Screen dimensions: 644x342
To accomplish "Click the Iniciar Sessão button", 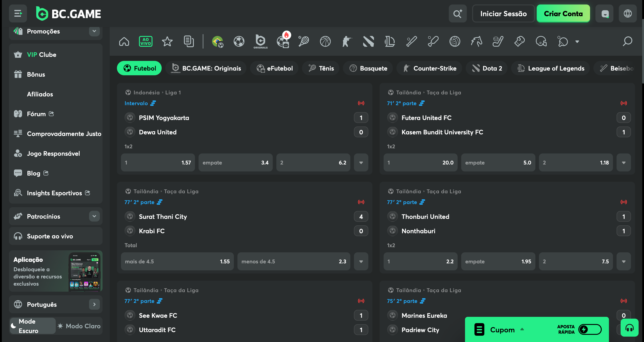I will click(503, 13).
